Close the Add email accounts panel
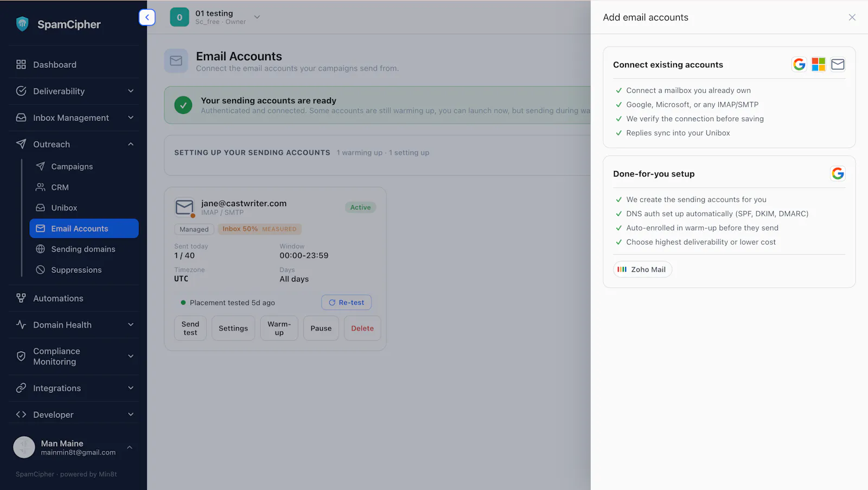Image resolution: width=868 pixels, height=490 pixels. (x=852, y=17)
